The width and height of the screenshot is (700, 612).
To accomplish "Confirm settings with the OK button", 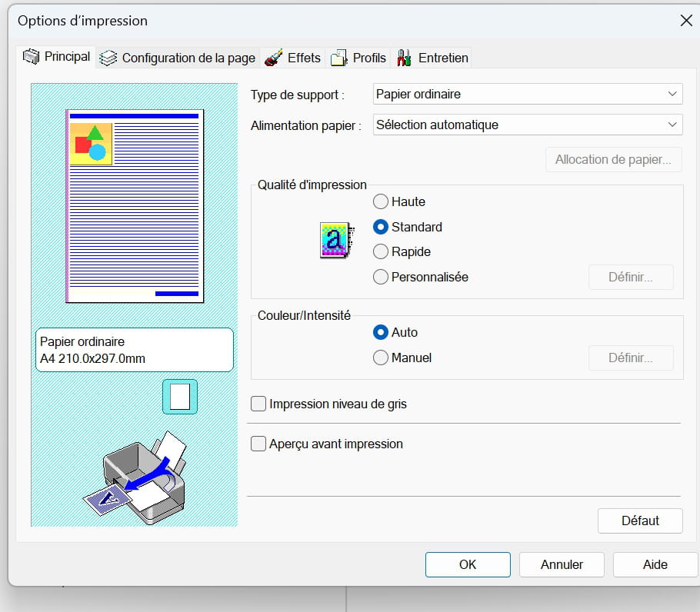I will click(467, 564).
